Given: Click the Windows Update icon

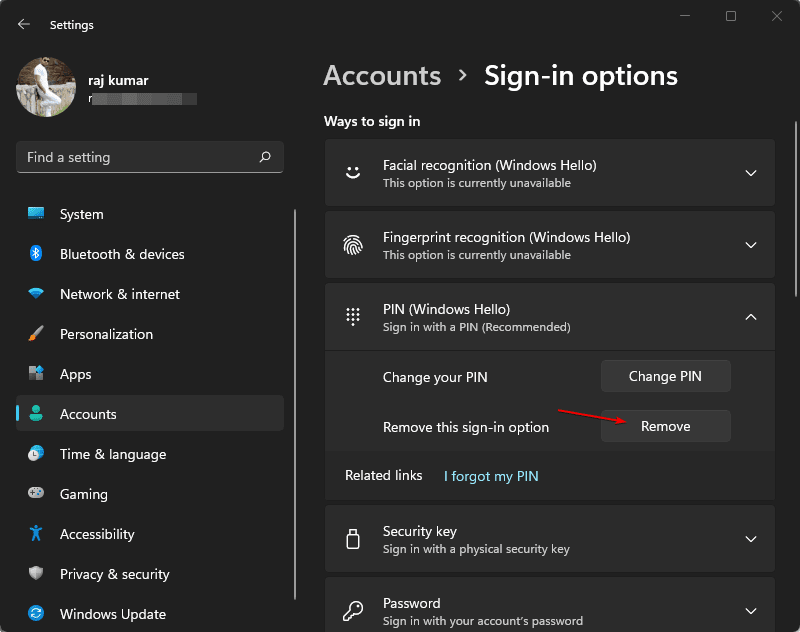Looking at the screenshot, I should pos(36,614).
